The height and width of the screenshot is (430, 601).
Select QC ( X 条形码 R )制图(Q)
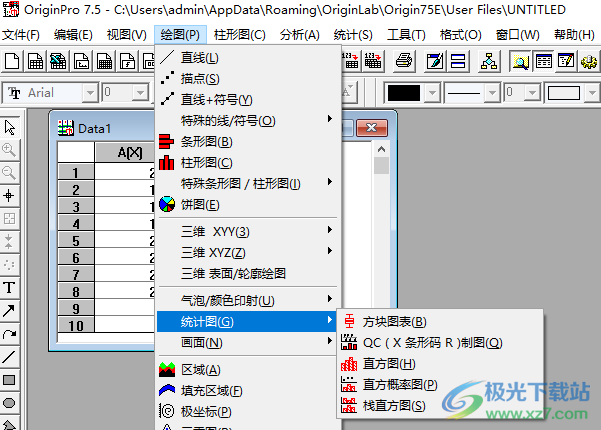pyautogui.click(x=440, y=343)
